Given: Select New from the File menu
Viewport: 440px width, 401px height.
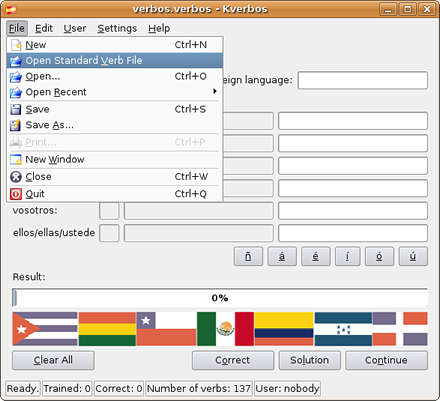Looking at the screenshot, I should [x=115, y=45].
